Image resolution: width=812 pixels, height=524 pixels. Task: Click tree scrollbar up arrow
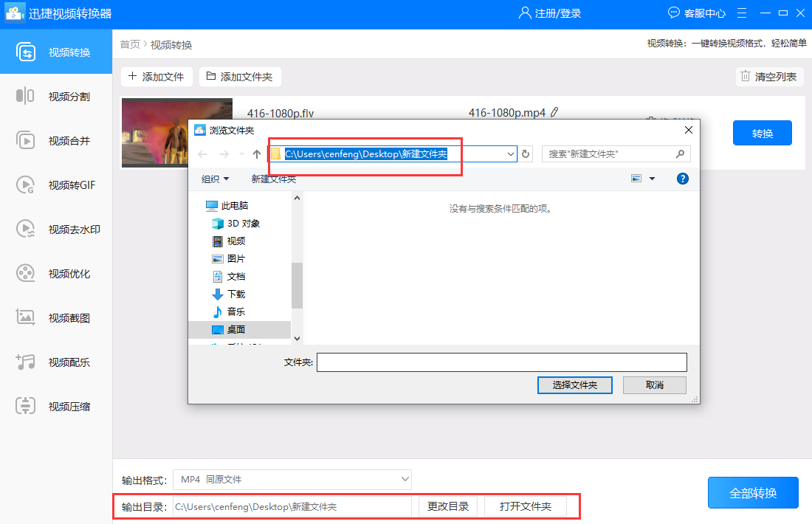tap(297, 198)
